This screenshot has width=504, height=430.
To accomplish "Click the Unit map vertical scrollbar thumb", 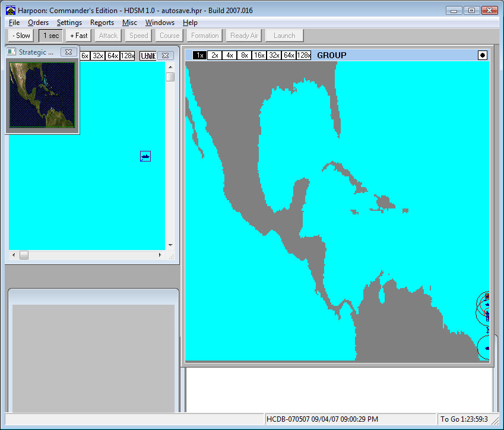I will click(170, 77).
